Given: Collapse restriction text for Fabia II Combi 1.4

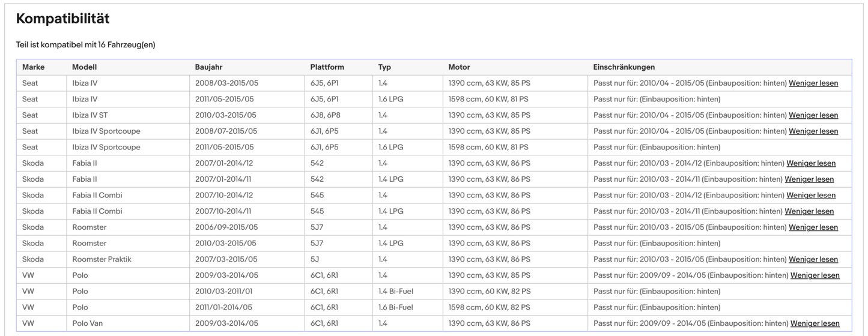Looking at the screenshot, I should pyautogui.click(x=810, y=196).
